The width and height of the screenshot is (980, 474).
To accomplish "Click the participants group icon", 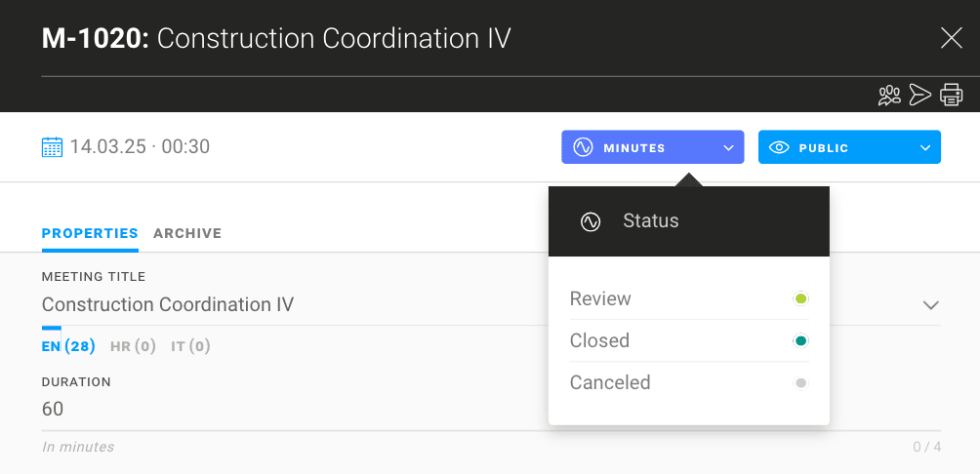I will coord(889,95).
